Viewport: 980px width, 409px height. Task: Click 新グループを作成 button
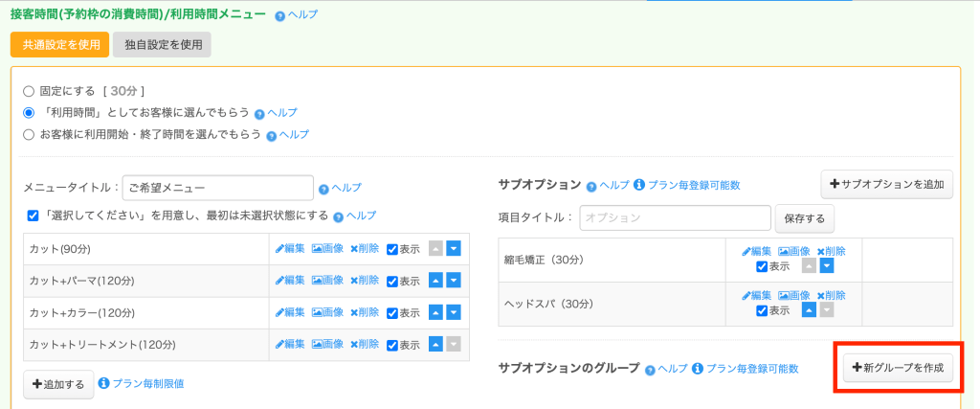[x=898, y=368]
